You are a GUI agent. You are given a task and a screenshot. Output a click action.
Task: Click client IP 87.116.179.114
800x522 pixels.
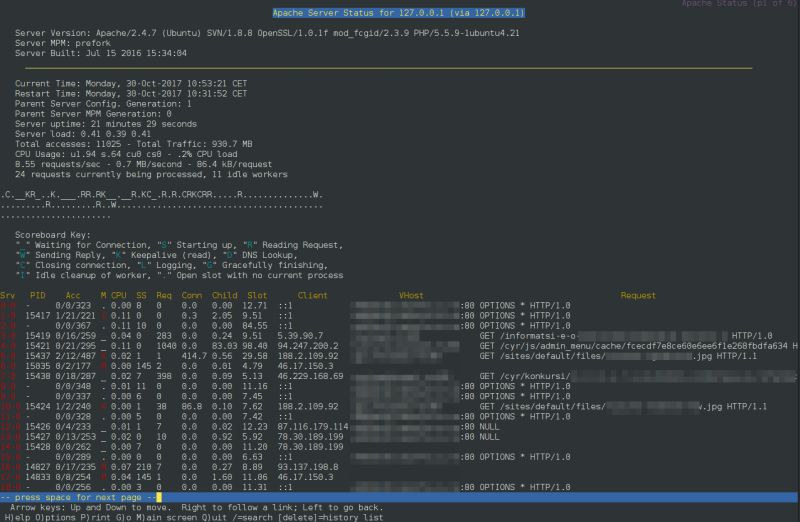click(x=313, y=427)
